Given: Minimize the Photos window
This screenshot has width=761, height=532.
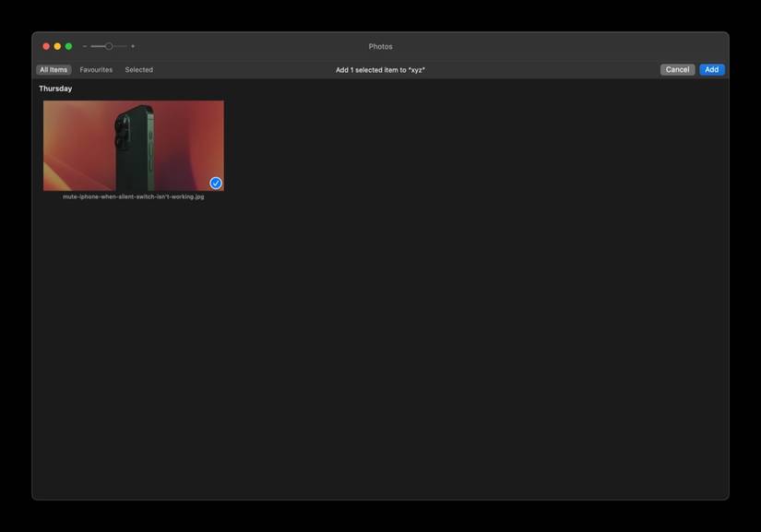Looking at the screenshot, I should 56,44.
